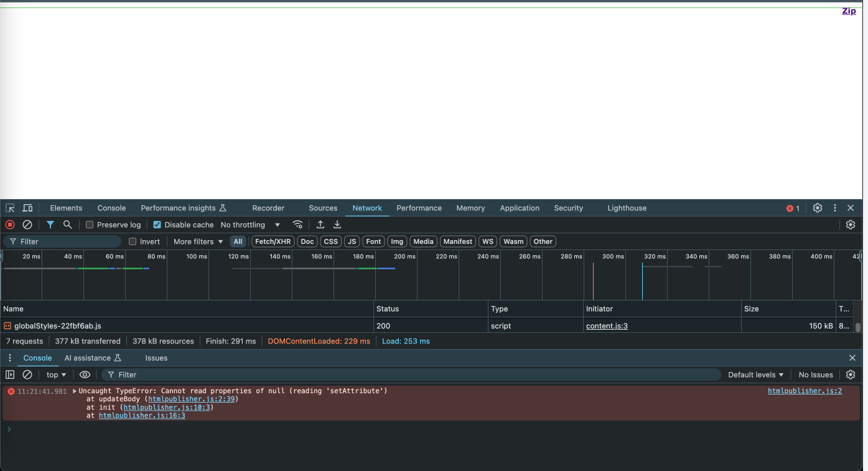Select the Fetch/XHR filter button
The height and width of the screenshot is (471, 868).
click(x=273, y=242)
